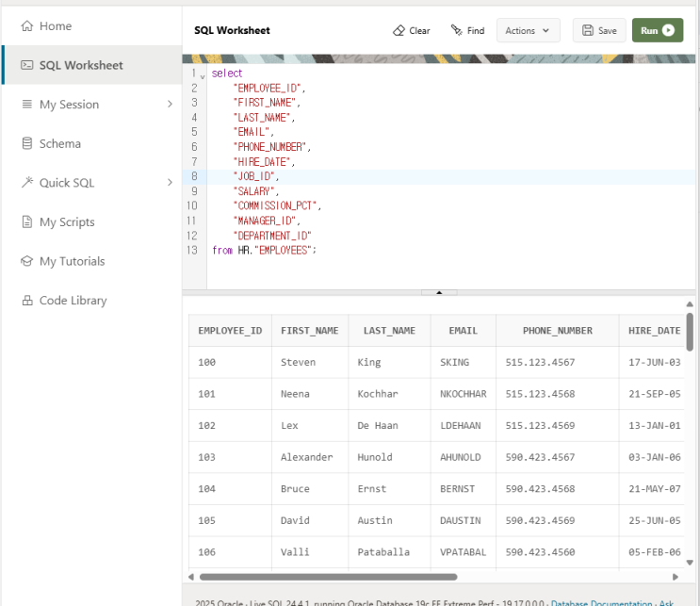This screenshot has height=606, width=700.
Task: Click phone number 515.123.4568 cell
Action: click(557, 394)
